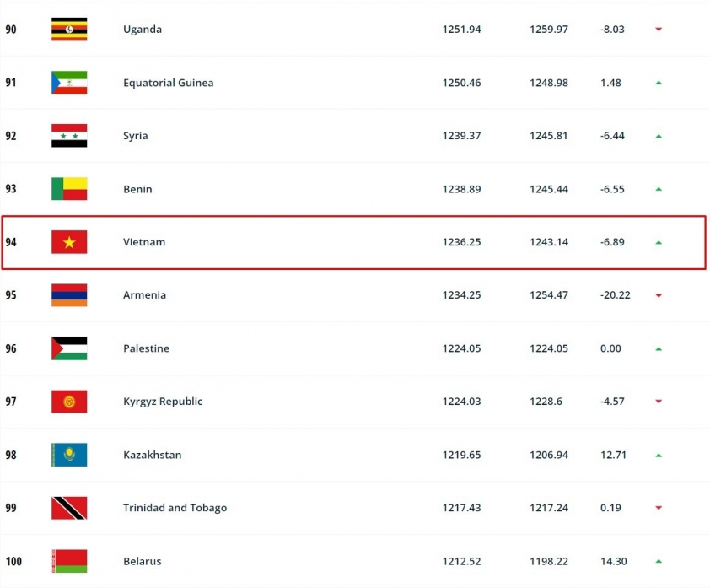Click the Armenia flag icon
710x588 pixels.
69,295
